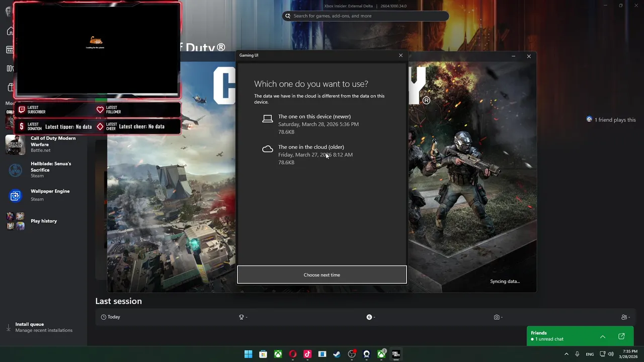
Task: Click the achievements trophy icon in Last session
Action: 242,317
